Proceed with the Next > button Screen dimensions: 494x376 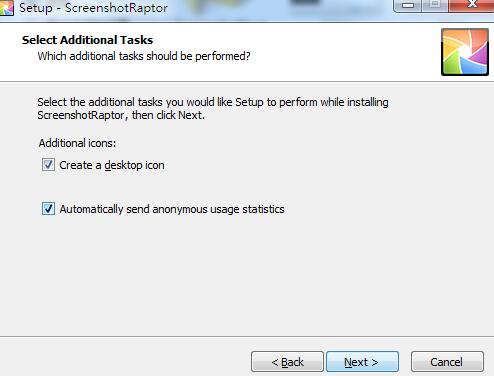(x=362, y=362)
